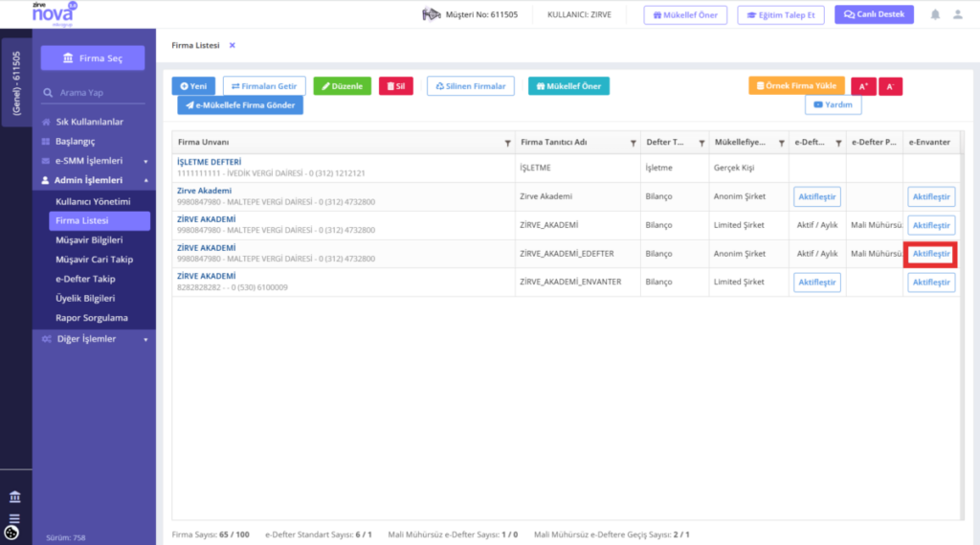Open ZİRVE AKADEMİ link in ZİRVE_AKADEMİ_ENVANTER row
980x545 pixels.
[207, 276]
